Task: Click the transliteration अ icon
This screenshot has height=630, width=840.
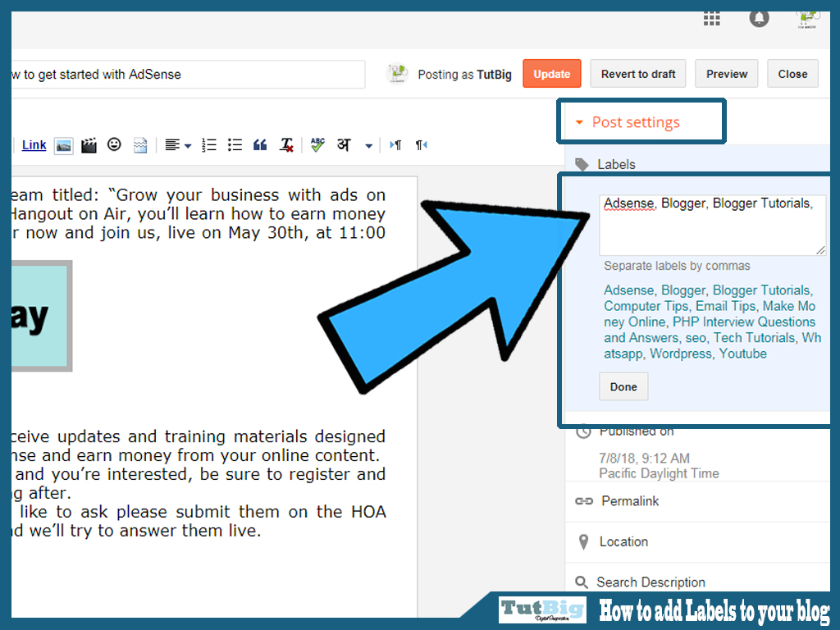Action: pos(342,145)
